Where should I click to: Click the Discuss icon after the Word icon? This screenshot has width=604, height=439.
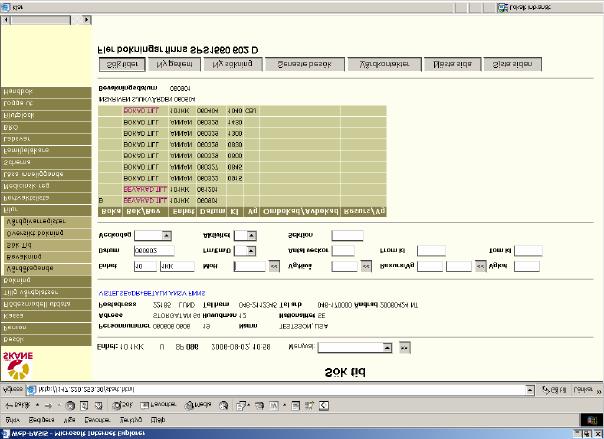click(x=295, y=405)
